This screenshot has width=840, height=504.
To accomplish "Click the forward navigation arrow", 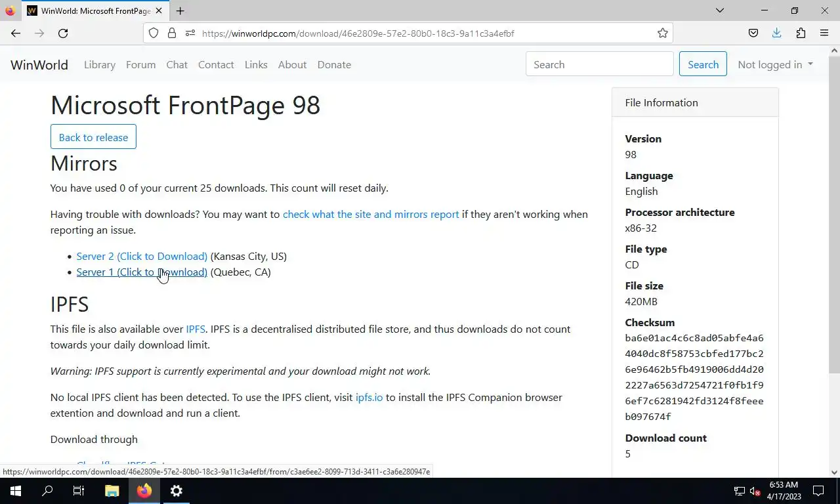I will coord(39,33).
